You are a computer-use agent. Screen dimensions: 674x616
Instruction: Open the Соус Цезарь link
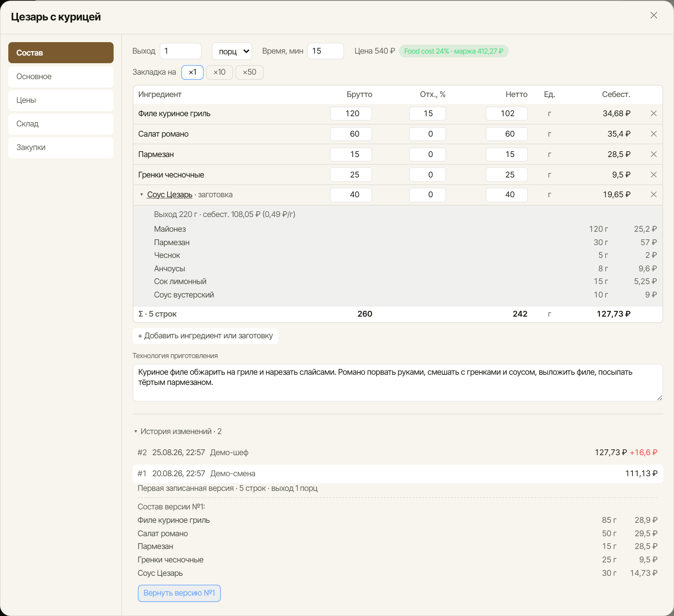[x=169, y=195]
